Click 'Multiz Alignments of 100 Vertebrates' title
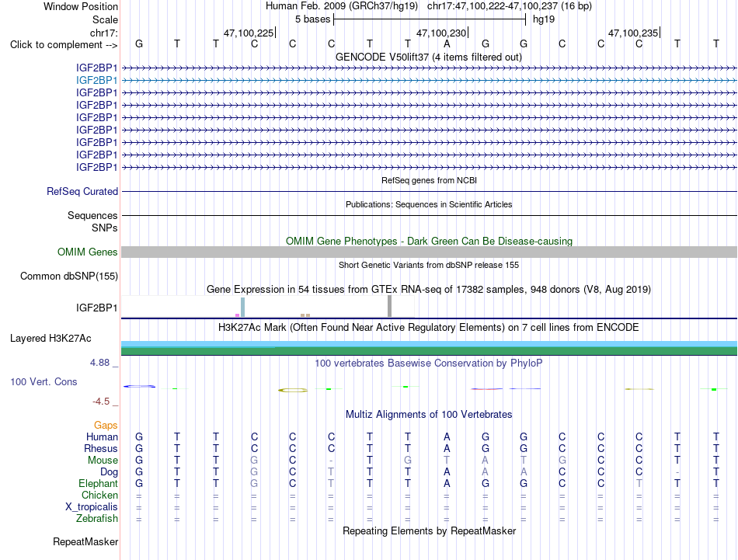The image size is (738, 560). point(429,415)
